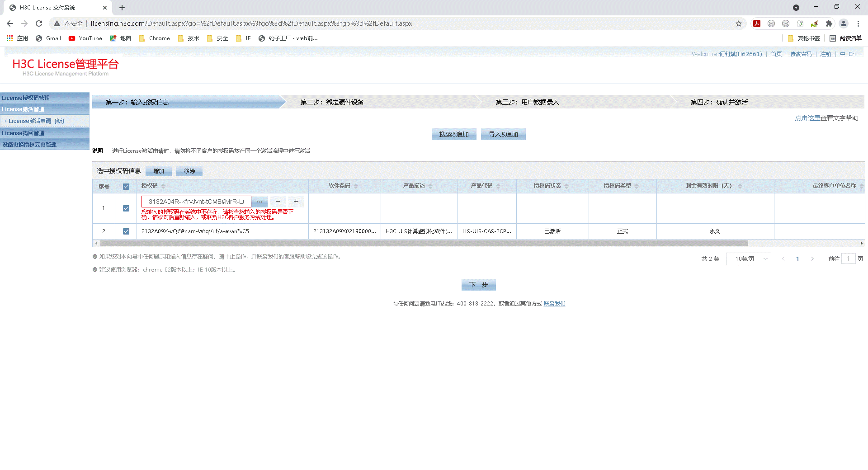Click the 搜索&追加 button
The width and height of the screenshot is (868, 470).
[454, 134]
